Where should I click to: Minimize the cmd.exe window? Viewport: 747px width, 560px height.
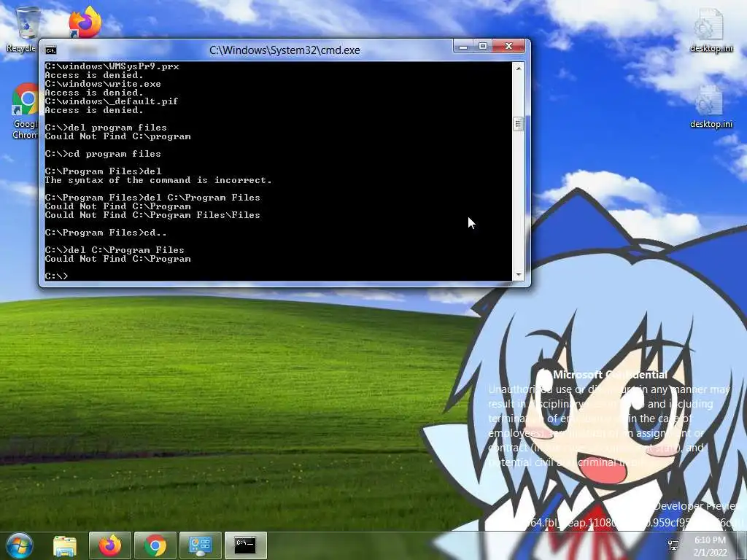click(x=462, y=46)
